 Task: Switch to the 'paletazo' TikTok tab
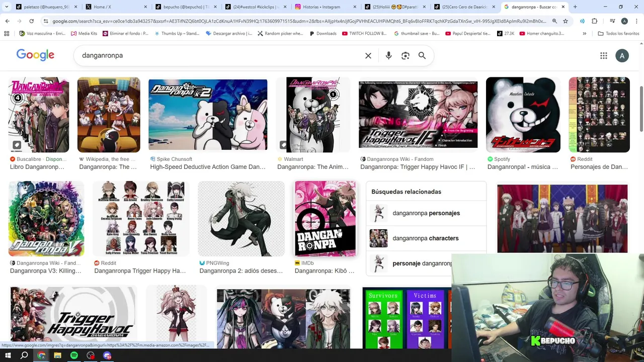click(46, 7)
